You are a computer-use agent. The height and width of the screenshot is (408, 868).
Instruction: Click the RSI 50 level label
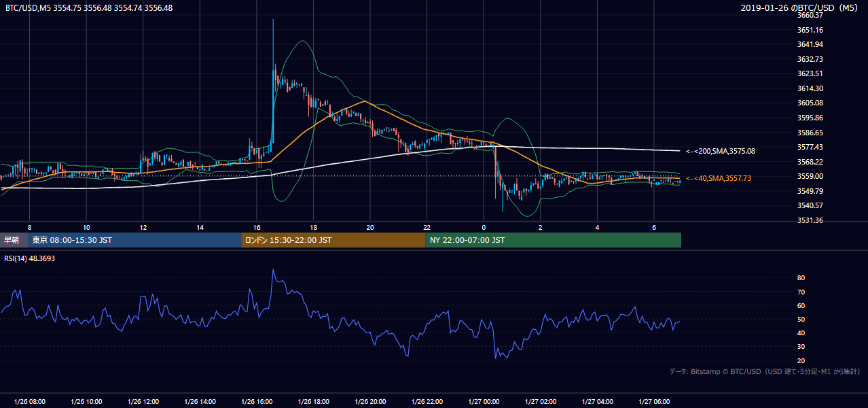[801, 319]
